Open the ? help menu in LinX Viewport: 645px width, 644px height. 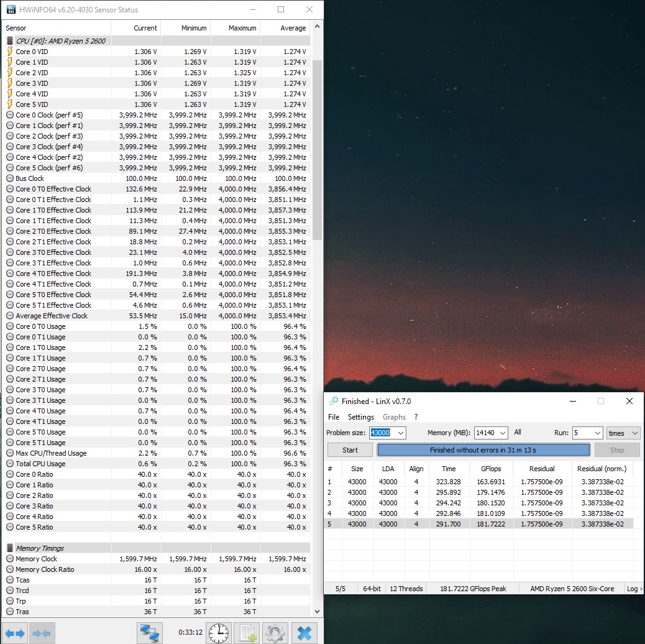click(416, 417)
